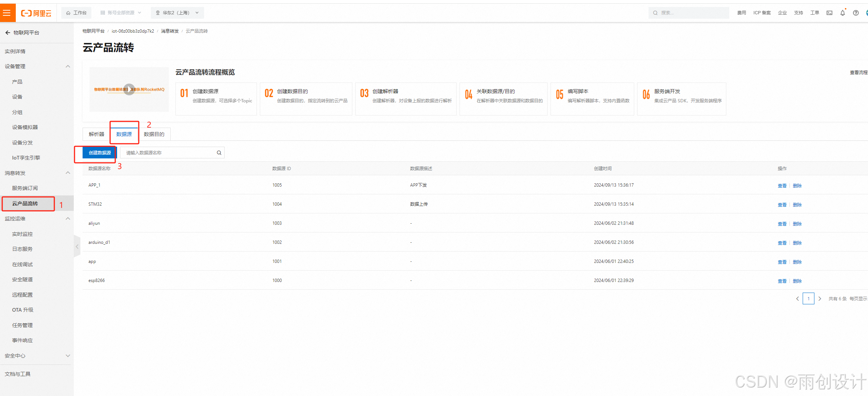View the STM32 data source
The height and width of the screenshot is (396, 868).
(782, 205)
